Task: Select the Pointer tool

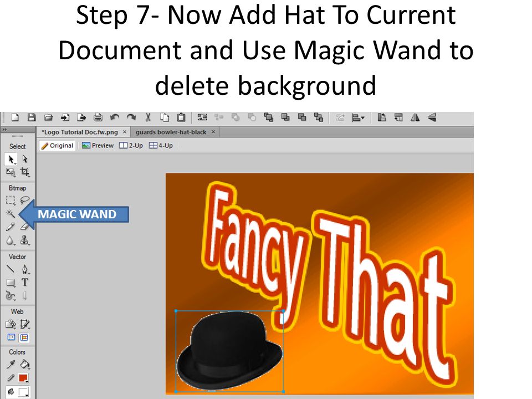Action: point(11,159)
